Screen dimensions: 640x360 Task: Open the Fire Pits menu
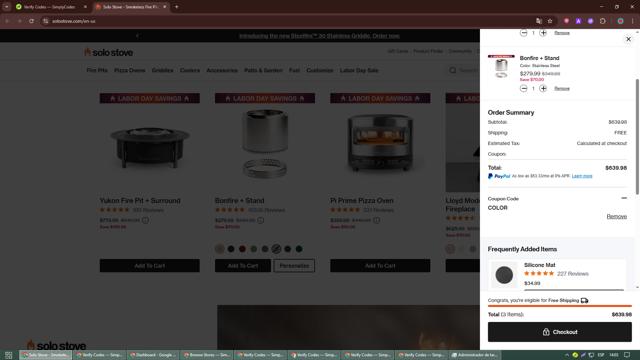point(97,70)
